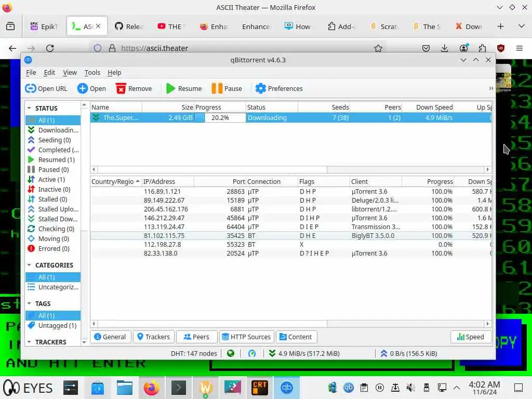
Task: Click the status bar download speed indicator
Action: point(304,353)
